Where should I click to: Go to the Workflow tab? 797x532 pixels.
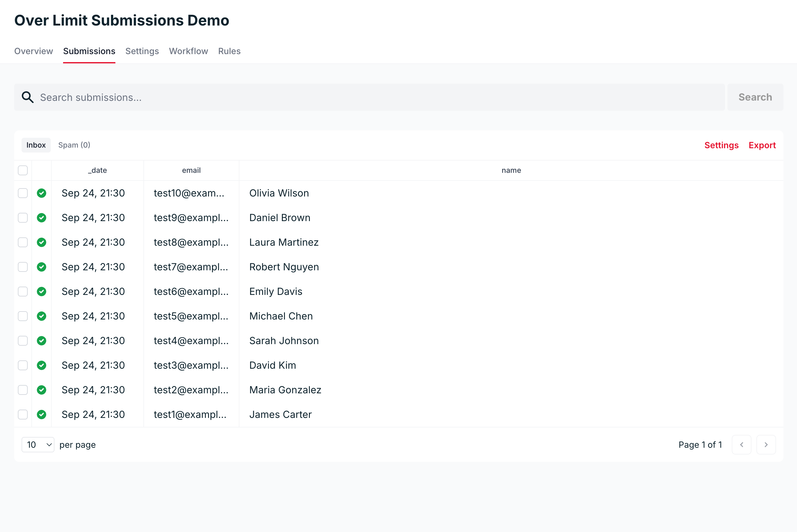(x=188, y=51)
